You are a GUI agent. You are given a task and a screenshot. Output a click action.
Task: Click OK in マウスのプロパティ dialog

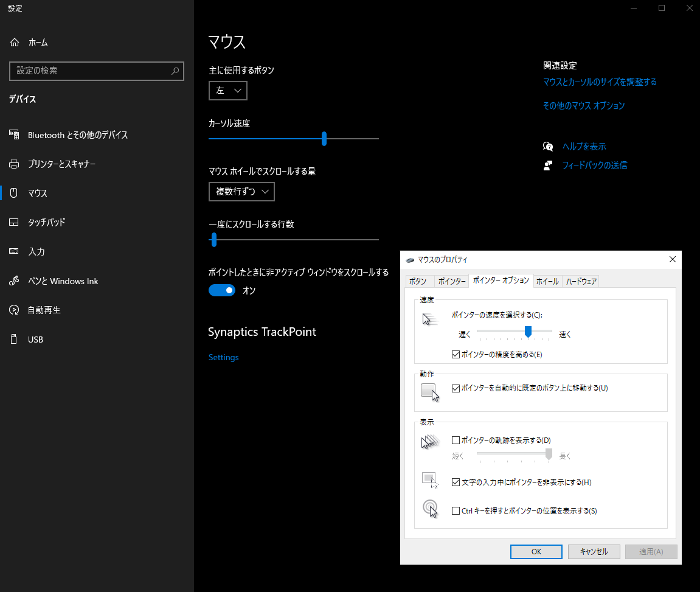[x=536, y=552]
